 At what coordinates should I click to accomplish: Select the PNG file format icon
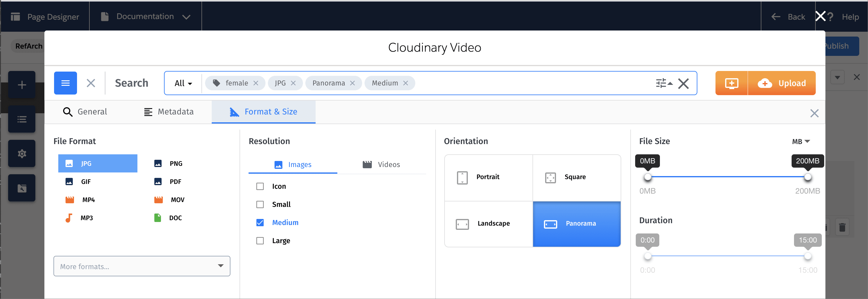click(x=158, y=163)
